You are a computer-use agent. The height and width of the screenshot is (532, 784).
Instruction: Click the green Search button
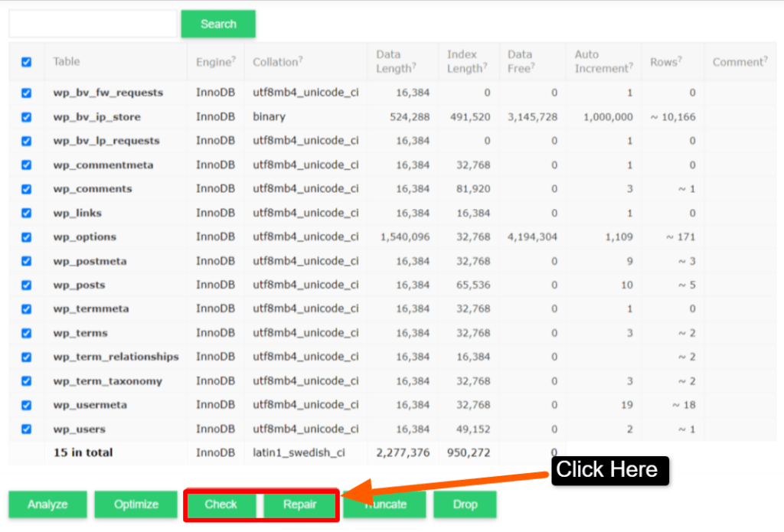point(218,24)
